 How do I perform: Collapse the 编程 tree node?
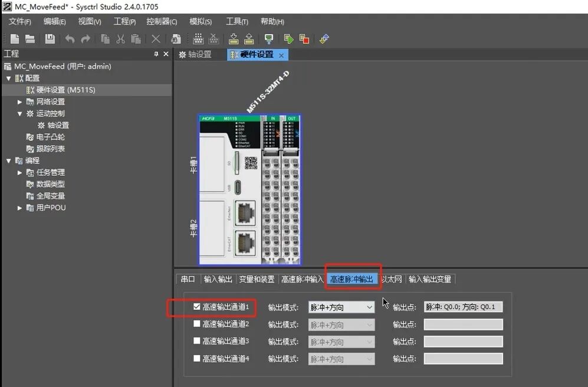coord(9,160)
